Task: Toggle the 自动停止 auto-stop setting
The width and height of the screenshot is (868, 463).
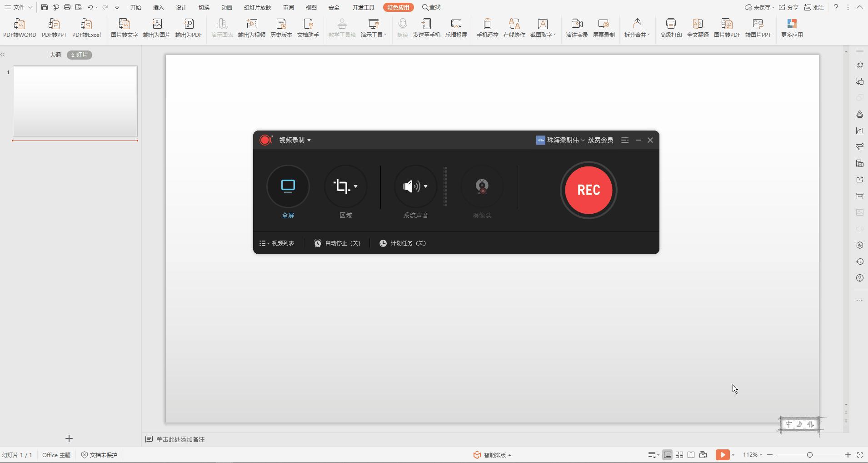Action: [x=337, y=243]
